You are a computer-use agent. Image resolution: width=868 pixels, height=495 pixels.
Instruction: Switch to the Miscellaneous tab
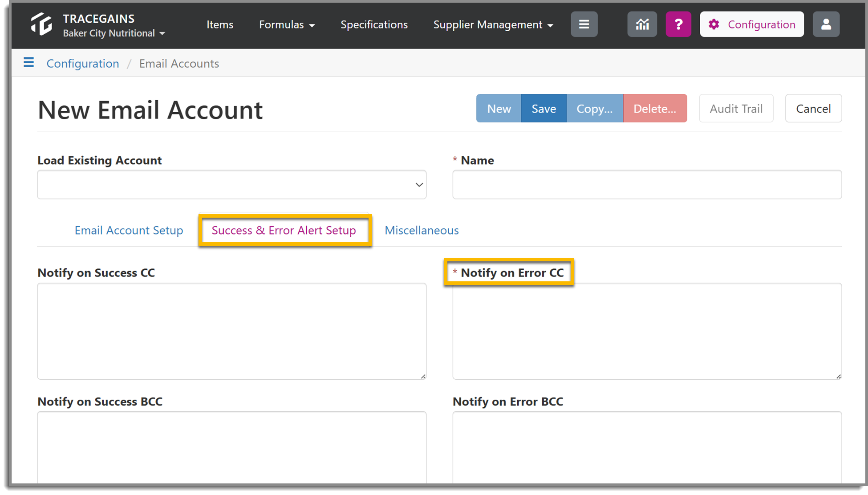[422, 230]
